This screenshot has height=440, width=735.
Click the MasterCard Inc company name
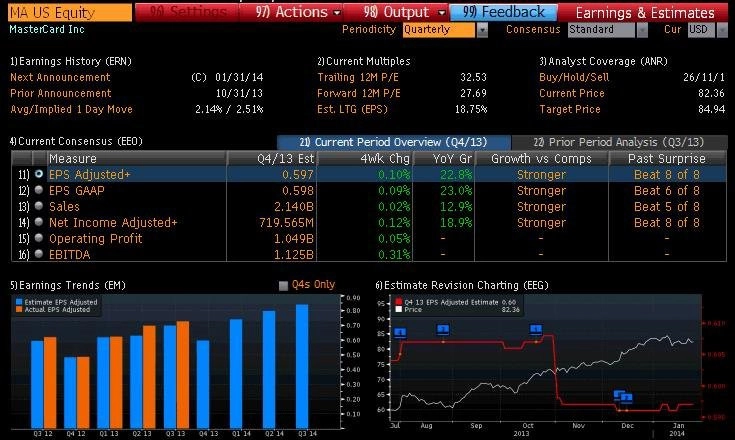(47, 30)
